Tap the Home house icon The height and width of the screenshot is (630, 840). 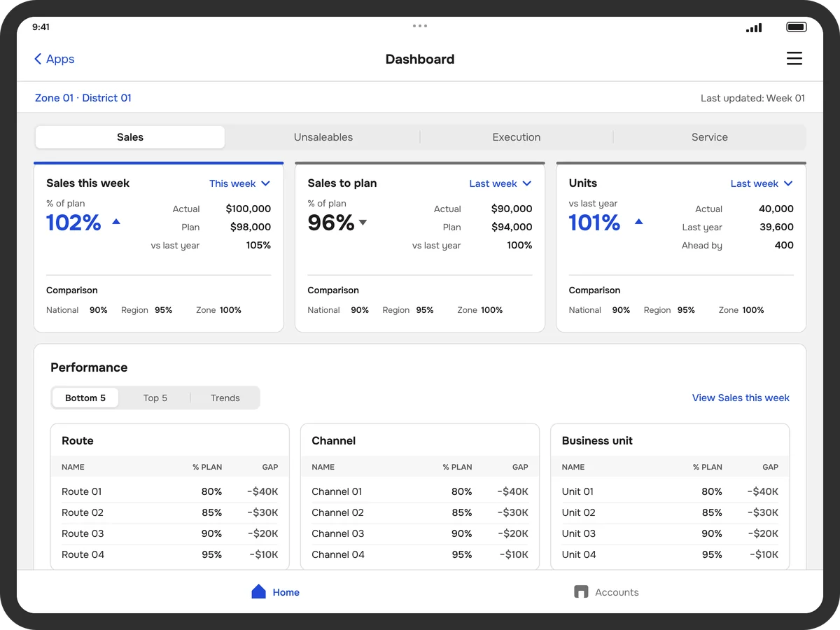pyautogui.click(x=258, y=591)
